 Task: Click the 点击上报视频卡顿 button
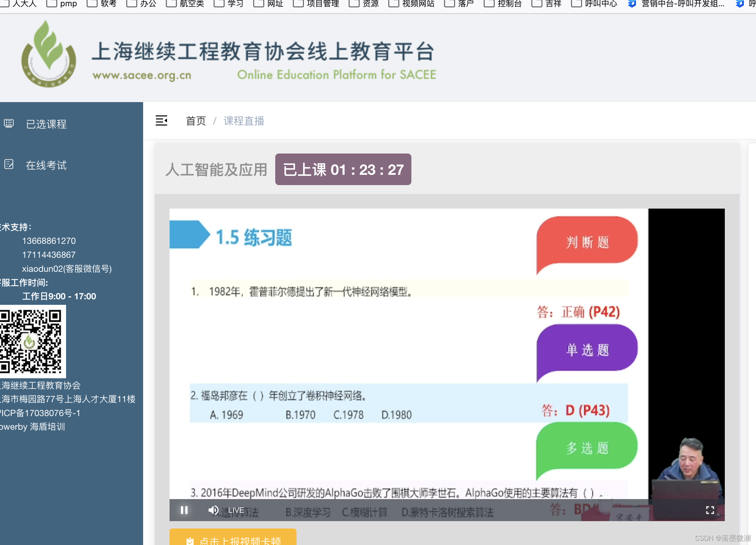[x=233, y=538]
